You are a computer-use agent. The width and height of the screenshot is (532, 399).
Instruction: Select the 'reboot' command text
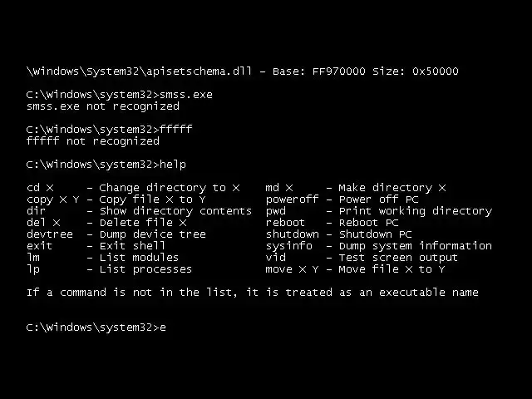285,223
